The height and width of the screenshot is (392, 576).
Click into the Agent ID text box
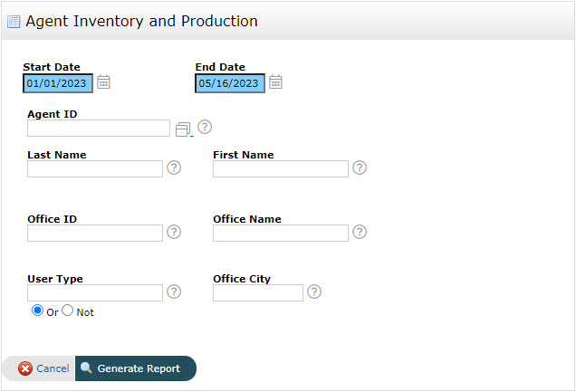click(99, 129)
